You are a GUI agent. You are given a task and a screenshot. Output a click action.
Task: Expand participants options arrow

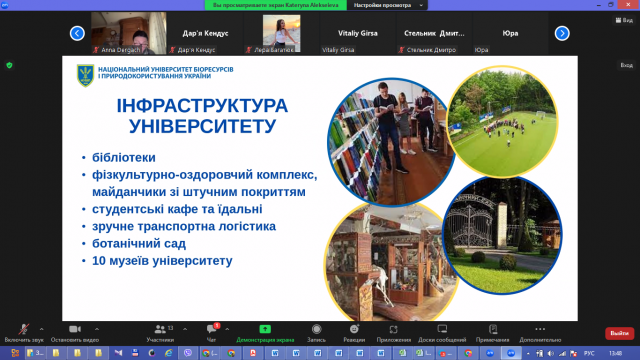tap(185, 329)
